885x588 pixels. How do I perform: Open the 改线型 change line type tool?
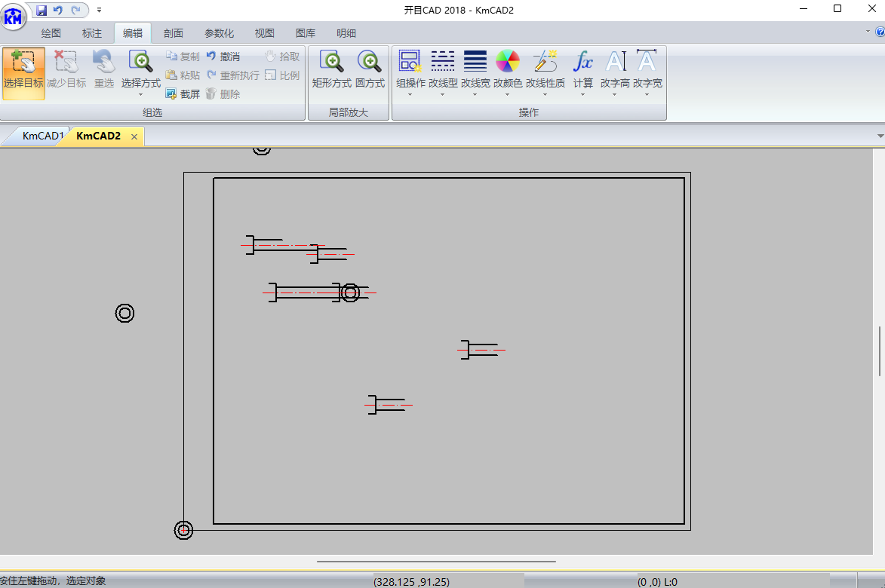click(443, 69)
